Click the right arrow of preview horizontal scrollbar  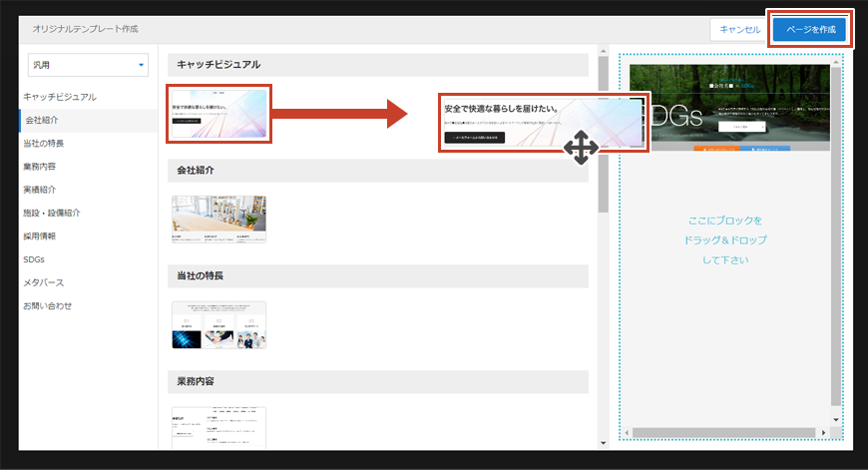click(823, 433)
